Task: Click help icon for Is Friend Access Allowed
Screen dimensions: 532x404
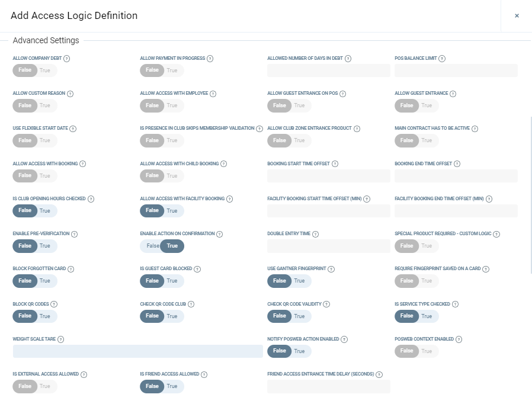Action: tap(204, 374)
